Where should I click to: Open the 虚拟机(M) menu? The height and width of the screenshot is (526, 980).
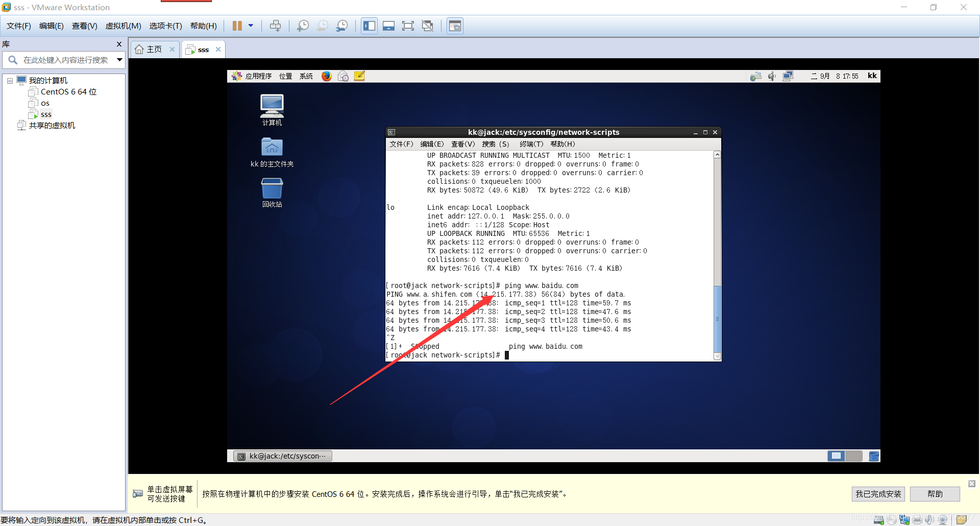(x=124, y=26)
